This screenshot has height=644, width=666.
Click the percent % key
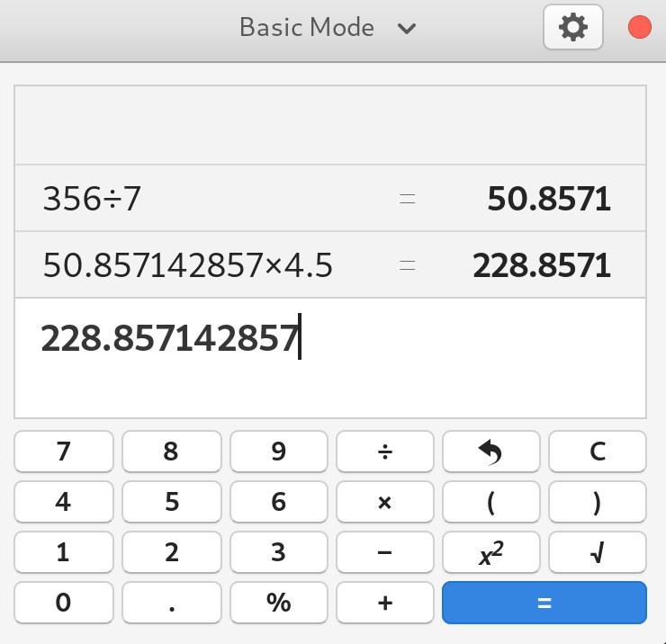[x=279, y=603]
